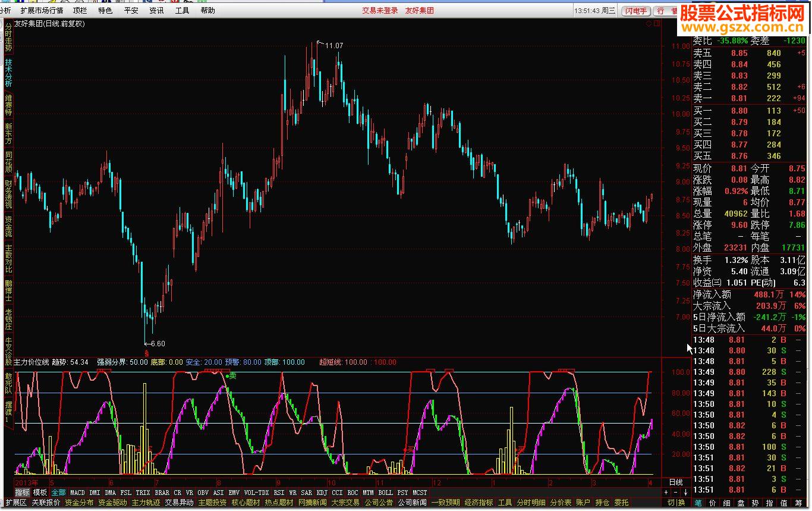Open the 关联报价 bottom tab
Screen dimensions: 812x511
(46, 503)
